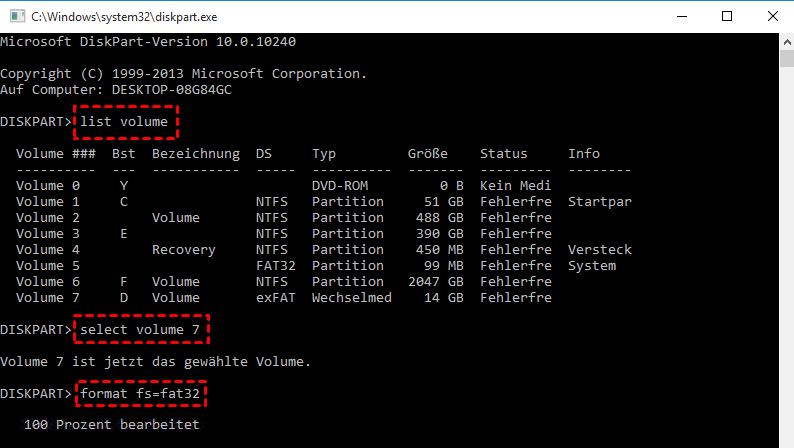Click the diskpart window icon in the title bar
Viewport: 794px width, 448px height.
coord(15,16)
